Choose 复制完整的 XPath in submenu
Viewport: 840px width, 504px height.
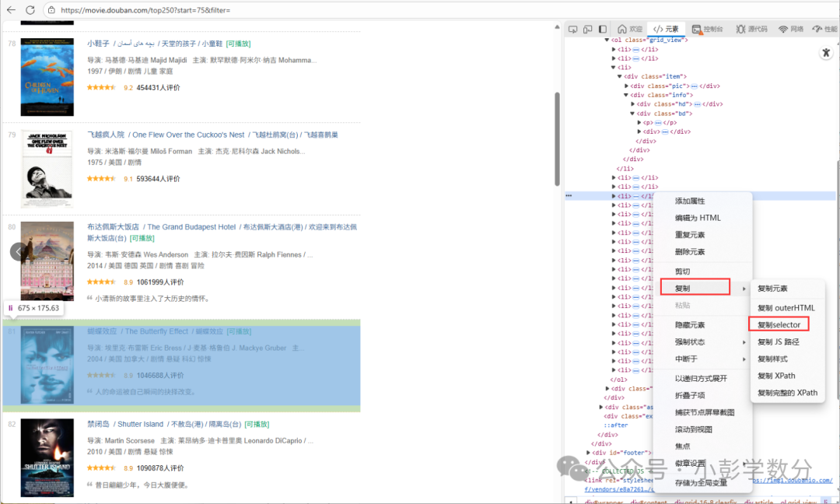(x=787, y=393)
